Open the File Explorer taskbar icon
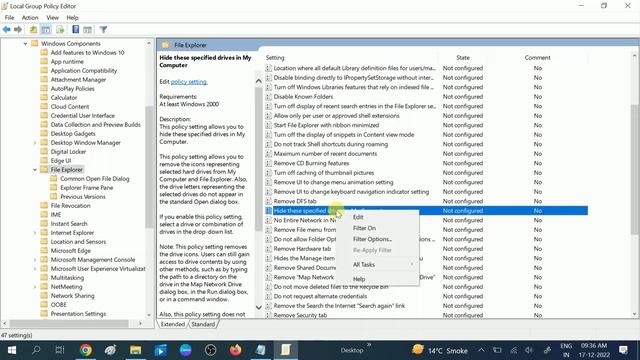 (x=136, y=350)
